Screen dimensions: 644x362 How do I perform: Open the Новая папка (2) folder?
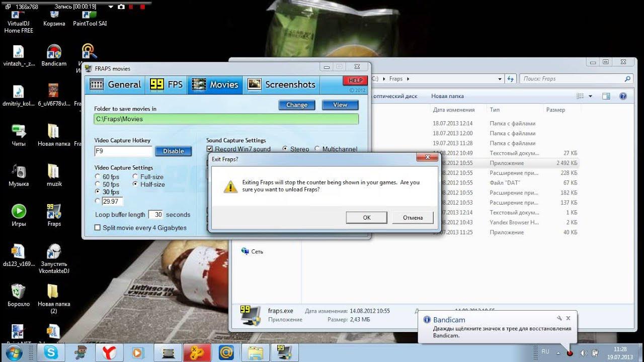[54, 299]
